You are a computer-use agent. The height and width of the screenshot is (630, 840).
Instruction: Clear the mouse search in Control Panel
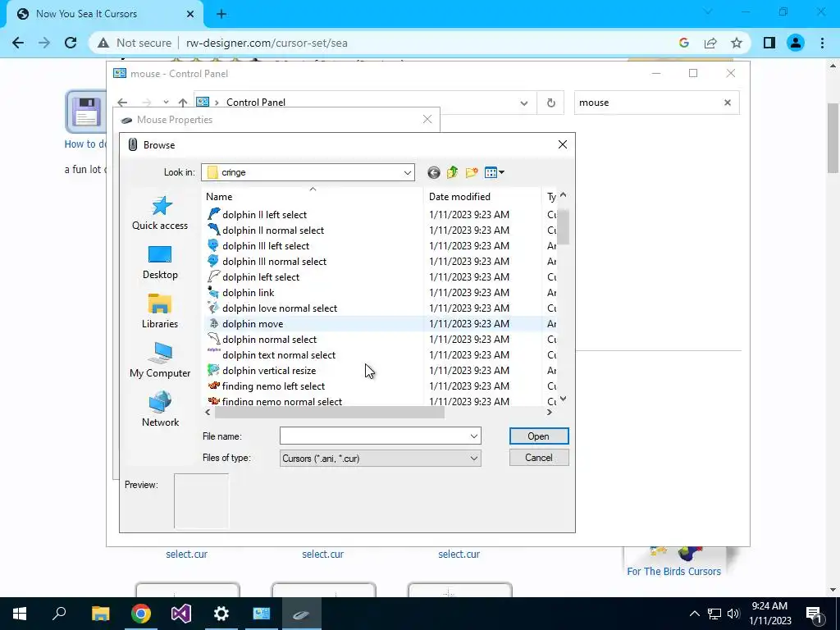click(x=728, y=103)
